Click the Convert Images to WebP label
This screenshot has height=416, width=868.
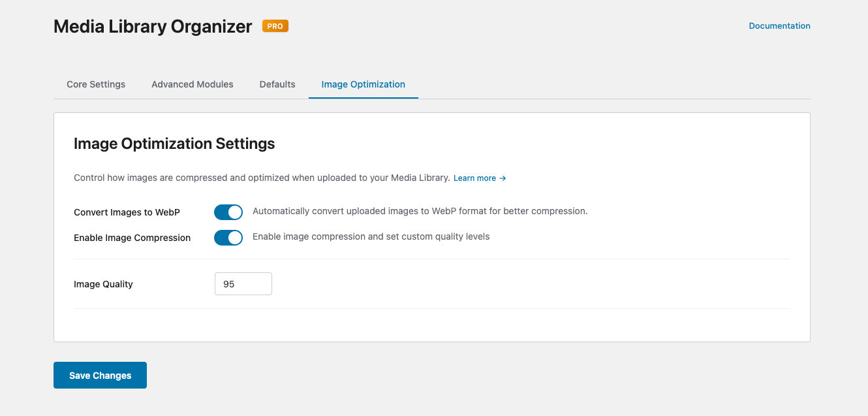127,212
